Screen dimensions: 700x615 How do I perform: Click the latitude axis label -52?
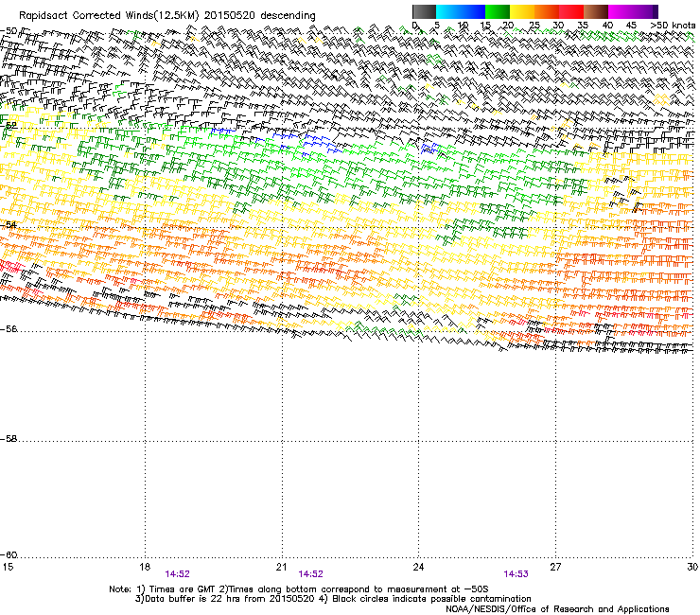tap(9, 126)
